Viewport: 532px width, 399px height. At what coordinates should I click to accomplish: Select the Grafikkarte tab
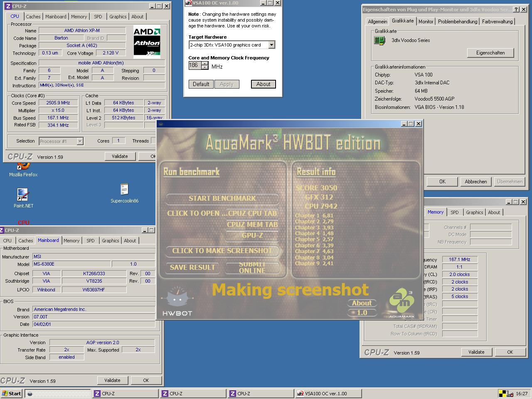(x=403, y=21)
